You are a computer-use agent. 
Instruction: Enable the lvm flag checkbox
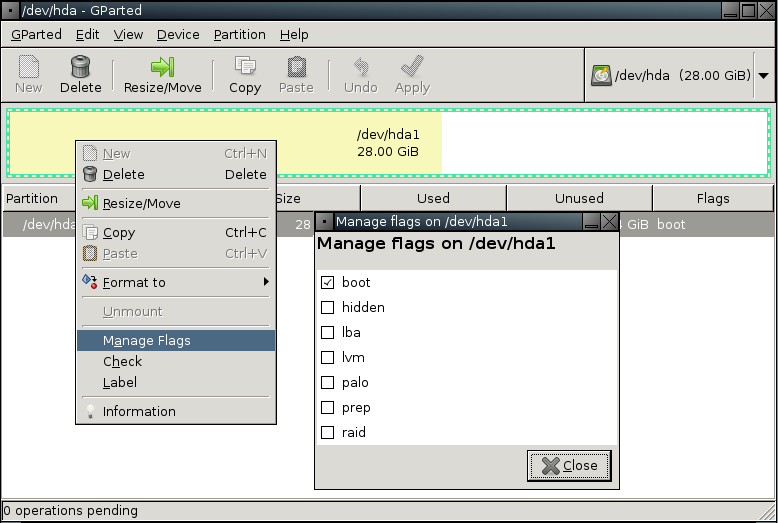(327, 357)
